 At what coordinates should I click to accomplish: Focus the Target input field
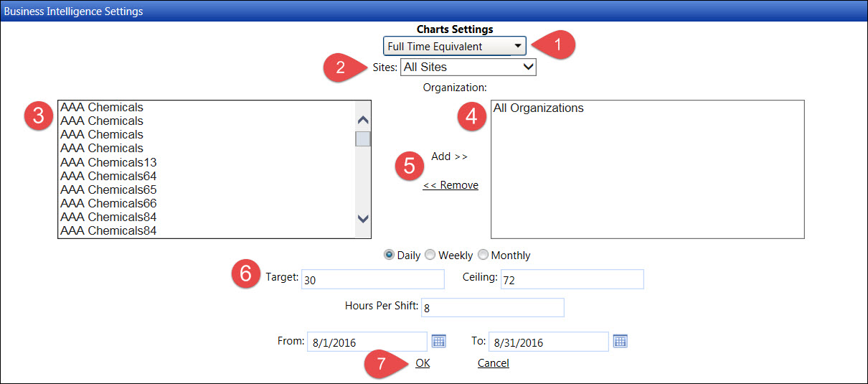click(373, 279)
